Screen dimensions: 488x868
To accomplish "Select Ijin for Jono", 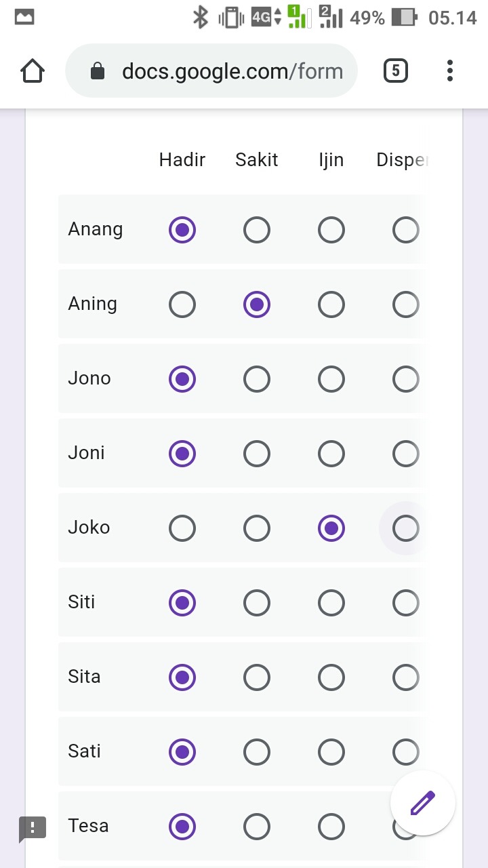I will click(331, 379).
